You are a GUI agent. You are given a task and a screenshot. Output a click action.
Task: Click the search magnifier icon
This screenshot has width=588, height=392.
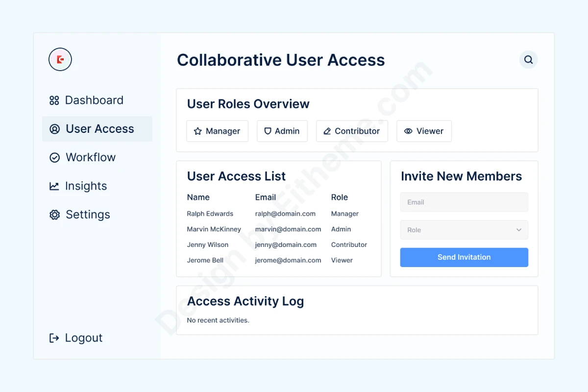[528, 60]
